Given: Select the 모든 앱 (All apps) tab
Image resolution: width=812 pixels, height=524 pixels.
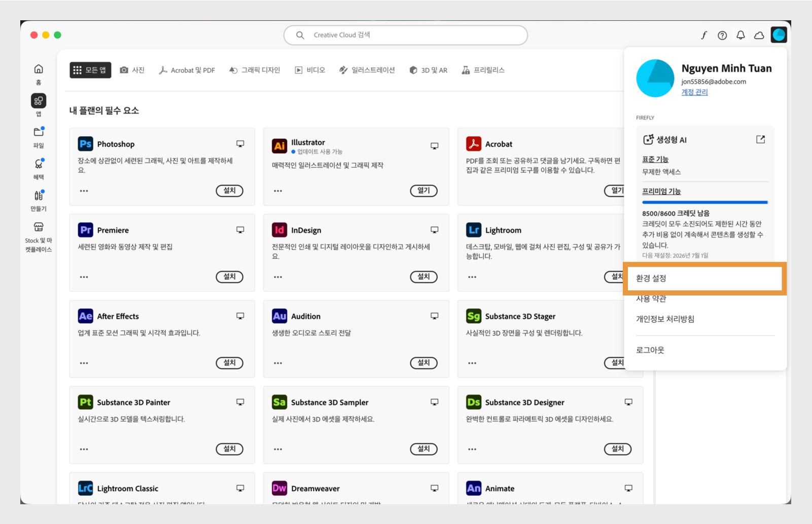Looking at the screenshot, I should point(90,70).
